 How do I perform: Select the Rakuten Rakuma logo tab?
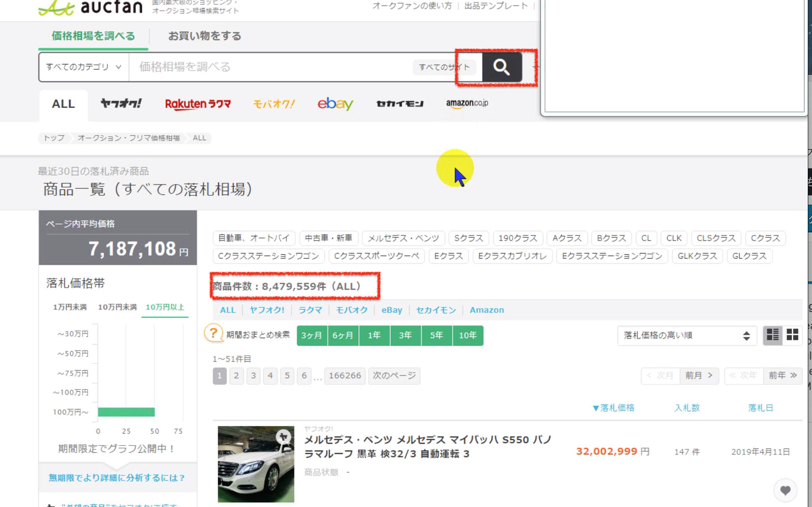(x=198, y=104)
